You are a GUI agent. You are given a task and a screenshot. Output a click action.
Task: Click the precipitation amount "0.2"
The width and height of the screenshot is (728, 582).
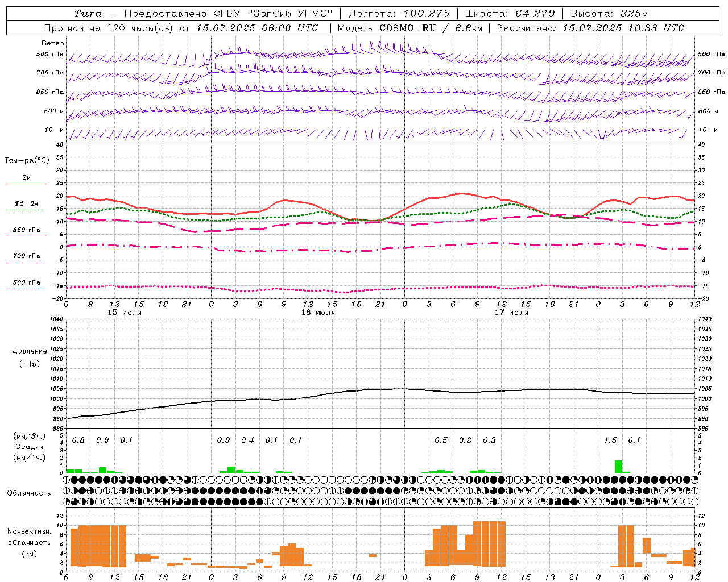[465, 440]
